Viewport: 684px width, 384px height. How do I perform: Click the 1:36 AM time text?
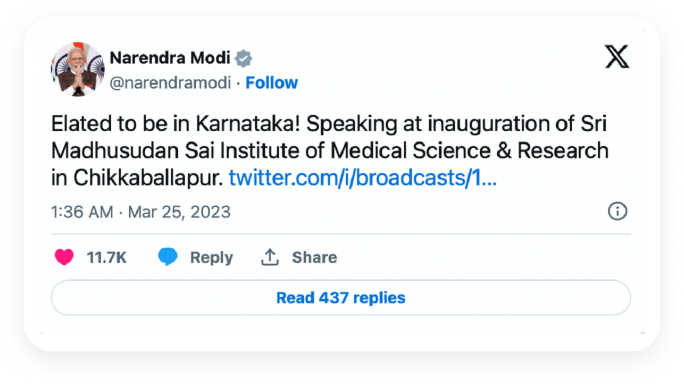(82, 212)
